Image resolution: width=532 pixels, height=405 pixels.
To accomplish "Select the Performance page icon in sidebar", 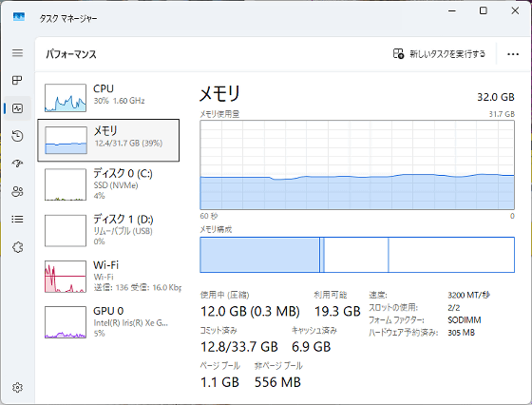I will pos(17,108).
